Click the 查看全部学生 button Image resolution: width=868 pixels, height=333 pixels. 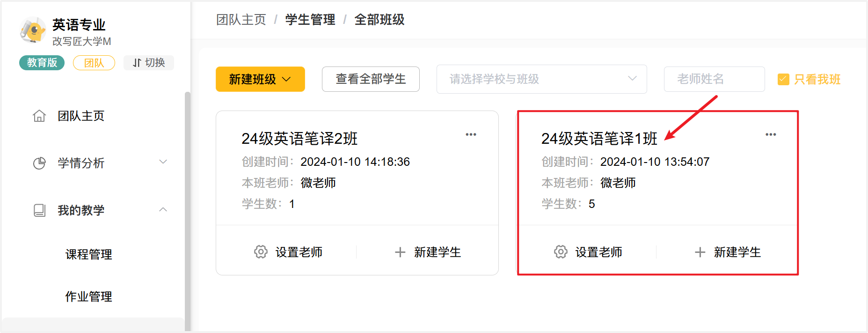[x=371, y=79]
